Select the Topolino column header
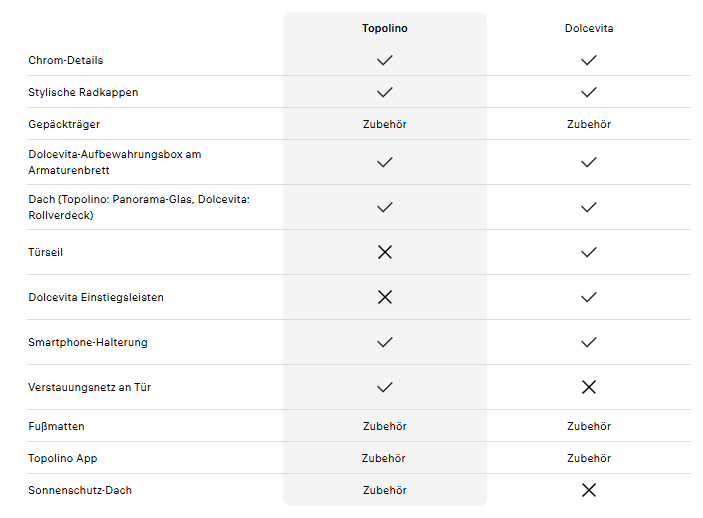This screenshot has width=703, height=518. pos(385,28)
